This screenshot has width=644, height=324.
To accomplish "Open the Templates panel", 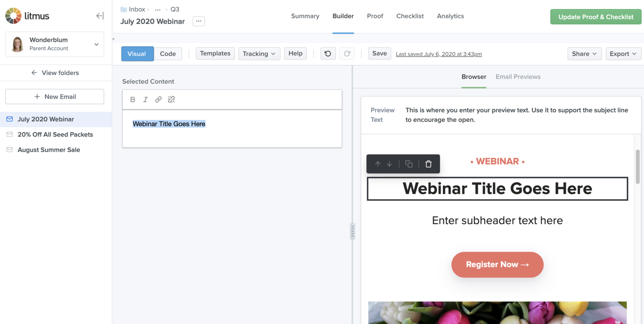I will pyautogui.click(x=215, y=53).
